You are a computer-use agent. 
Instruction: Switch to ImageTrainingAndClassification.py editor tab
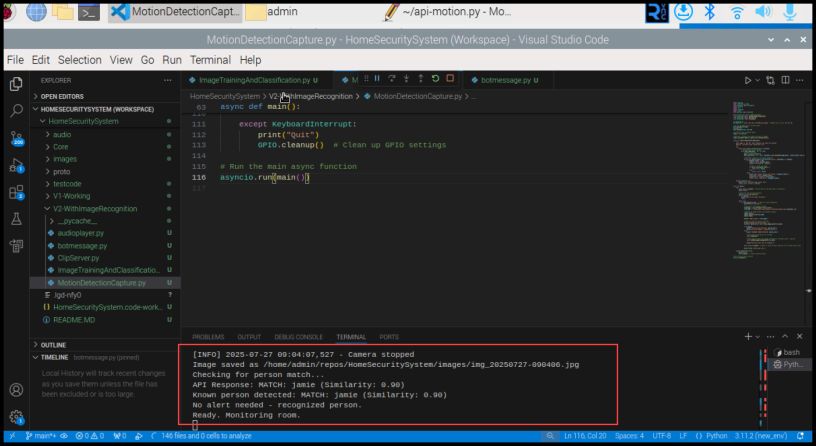(x=254, y=80)
